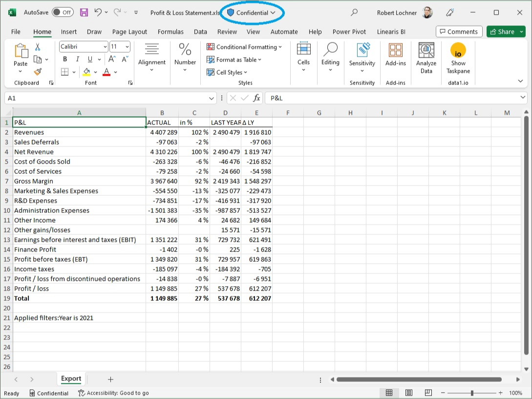Open Conditional Formatting options
The image size is (532, 399).
click(244, 47)
